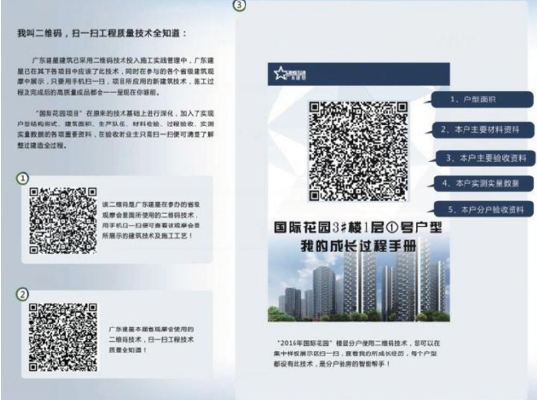Viewport: 537px width, 400px height.
Task: Click the description text beside the section 1 QR code
Action: click(x=151, y=220)
